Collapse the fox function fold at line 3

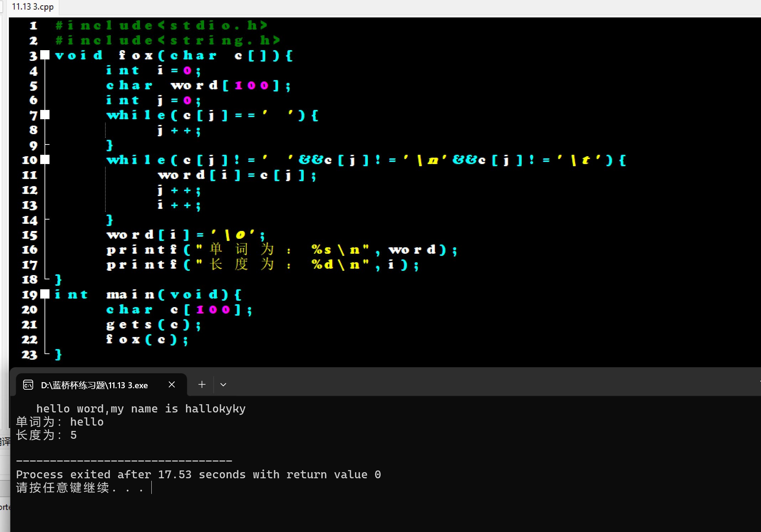(x=45, y=55)
